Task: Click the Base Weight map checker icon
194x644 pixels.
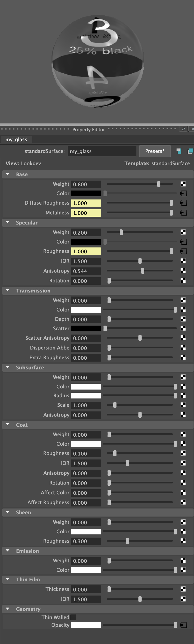Action: [183, 184]
